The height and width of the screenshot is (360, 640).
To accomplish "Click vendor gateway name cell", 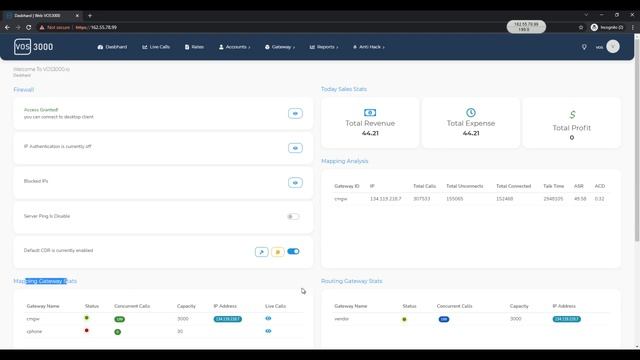I will pyautogui.click(x=342, y=319).
